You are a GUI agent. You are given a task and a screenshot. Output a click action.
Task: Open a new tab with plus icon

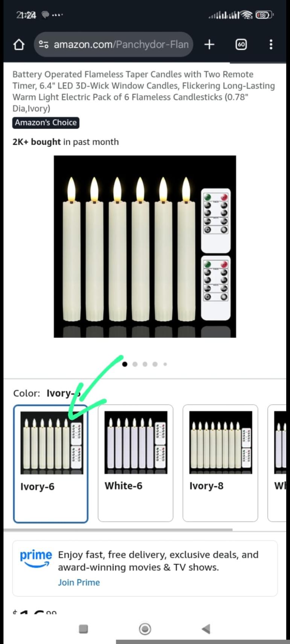(209, 45)
